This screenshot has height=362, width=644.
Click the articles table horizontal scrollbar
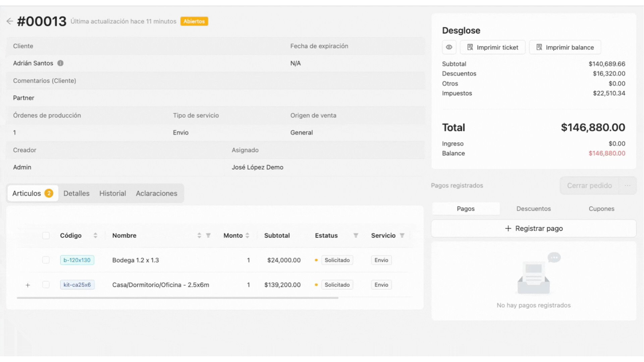click(x=177, y=298)
